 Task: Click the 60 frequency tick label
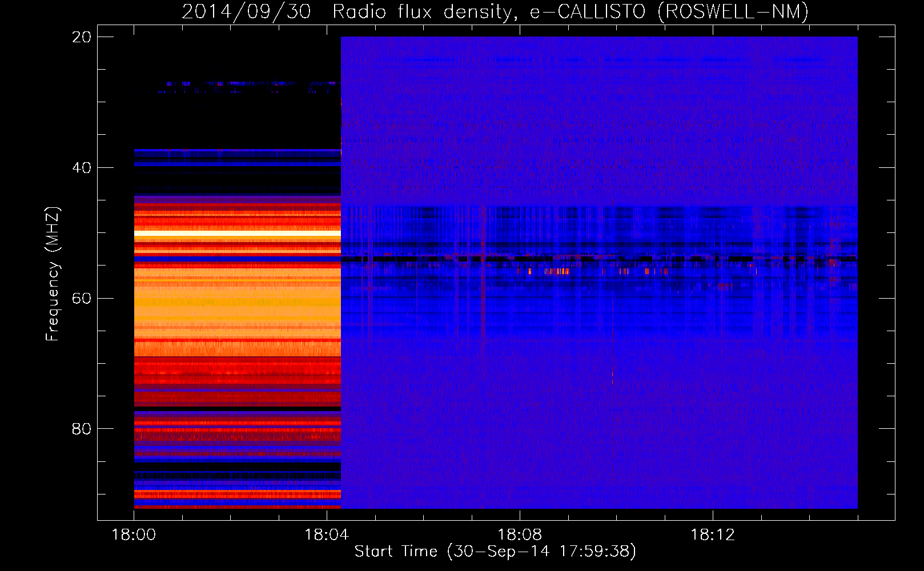point(82,299)
